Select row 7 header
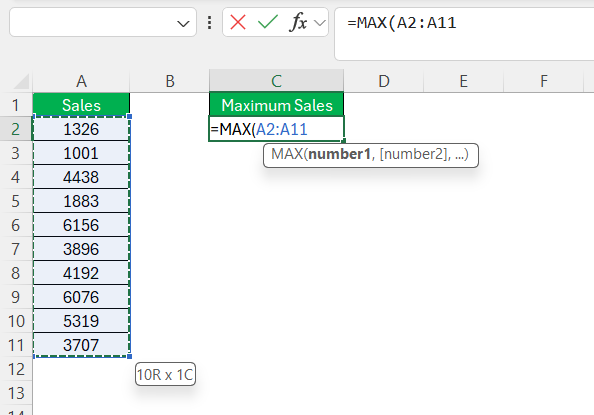Image resolution: width=594 pixels, height=415 pixels. [16, 249]
